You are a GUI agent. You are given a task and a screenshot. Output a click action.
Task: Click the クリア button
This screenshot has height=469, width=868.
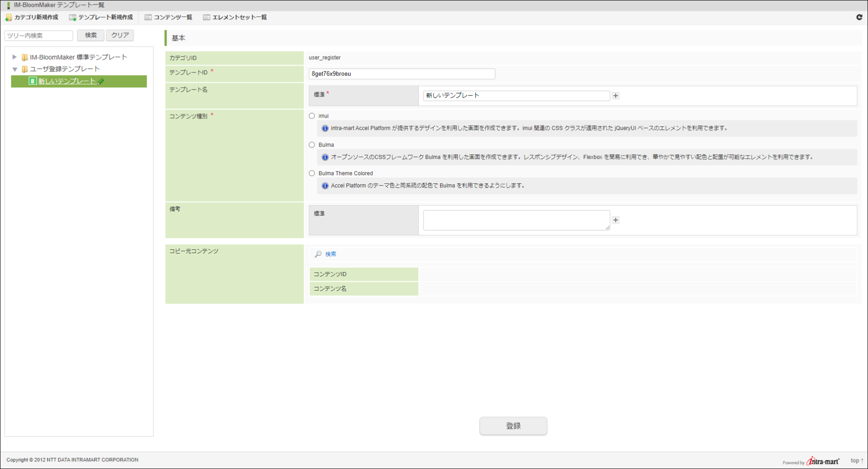pyautogui.click(x=120, y=35)
